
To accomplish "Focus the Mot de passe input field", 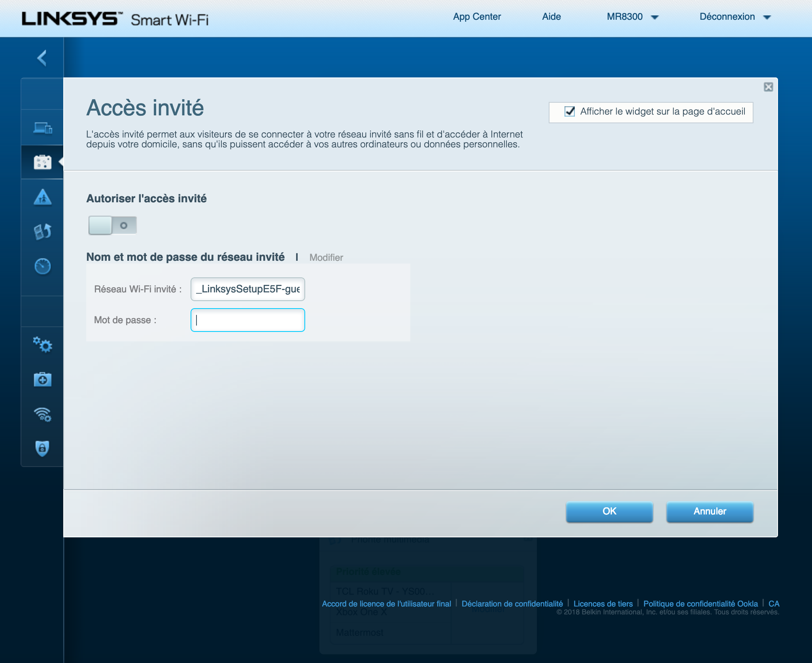I will pos(248,320).
